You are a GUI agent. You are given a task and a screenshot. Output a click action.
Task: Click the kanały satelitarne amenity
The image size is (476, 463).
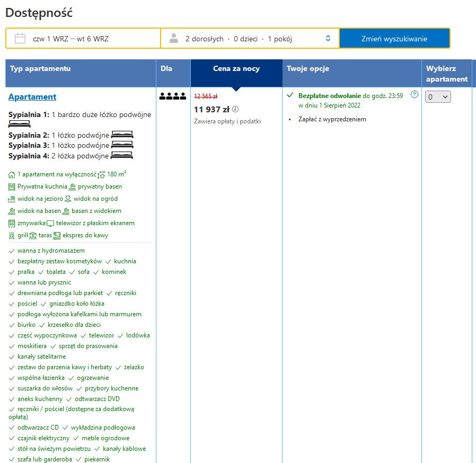click(41, 357)
